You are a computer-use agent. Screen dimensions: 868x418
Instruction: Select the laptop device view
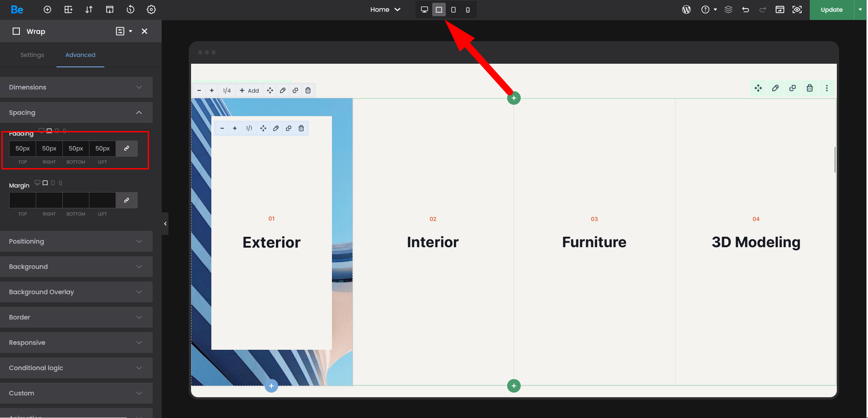439,9
